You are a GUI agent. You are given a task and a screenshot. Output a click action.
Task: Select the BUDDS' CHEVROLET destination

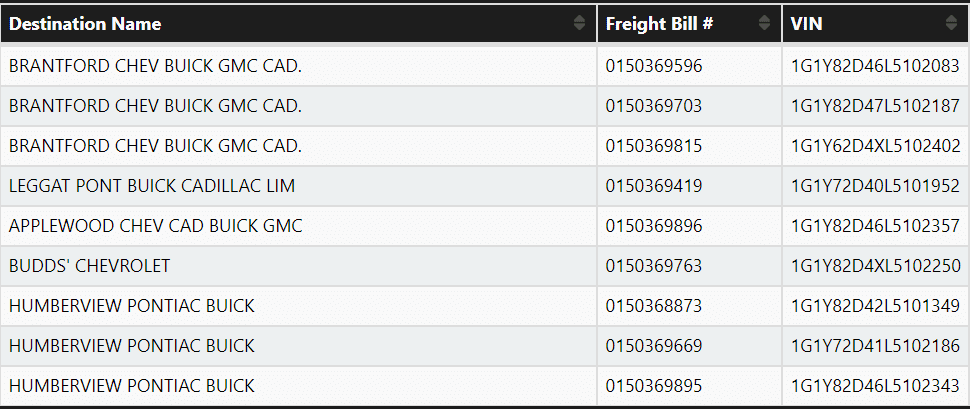[x=89, y=266]
